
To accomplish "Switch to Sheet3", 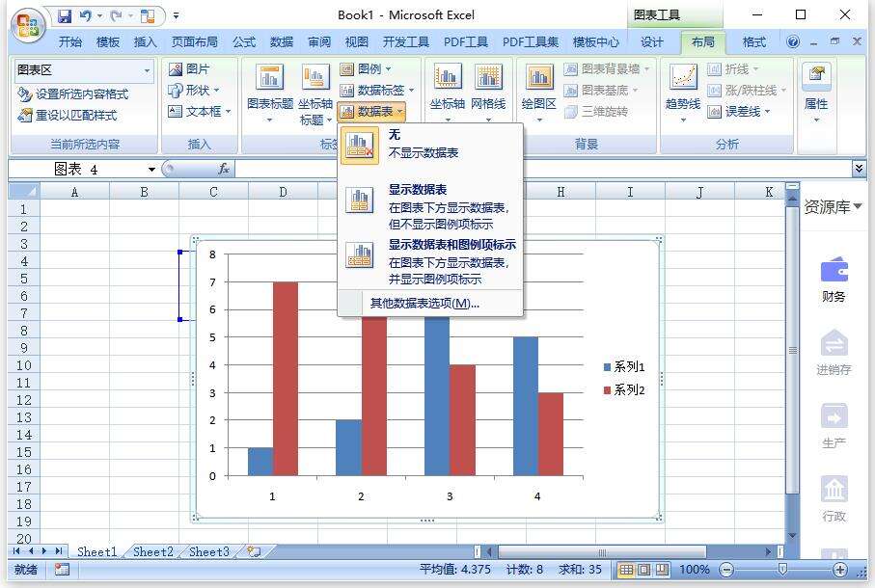I will point(208,551).
